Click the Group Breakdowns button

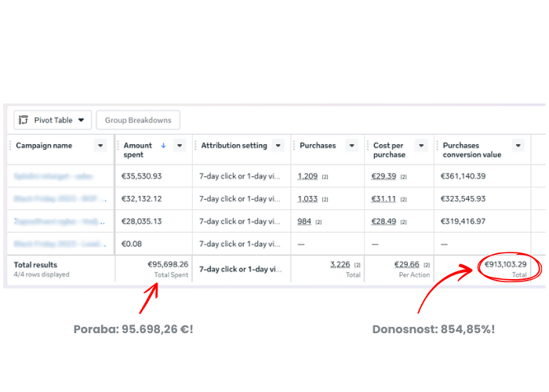138,120
